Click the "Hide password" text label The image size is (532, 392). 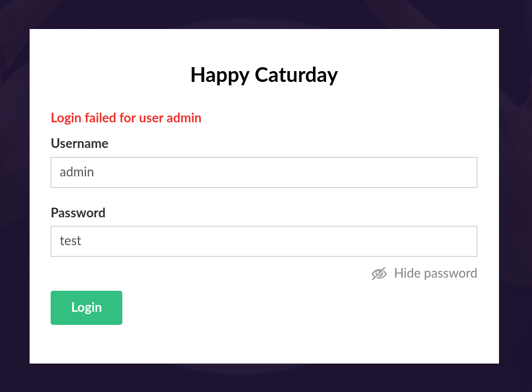click(x=435, y=274)
